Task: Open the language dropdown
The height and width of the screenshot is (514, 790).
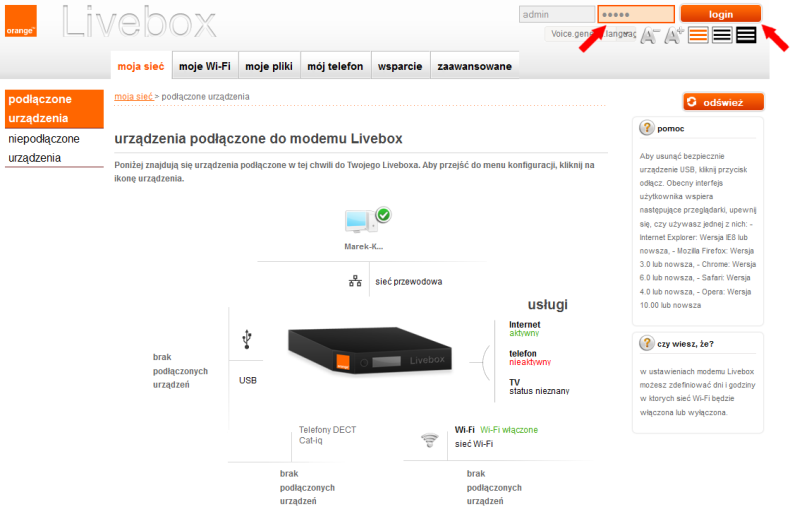Action: 590,34
